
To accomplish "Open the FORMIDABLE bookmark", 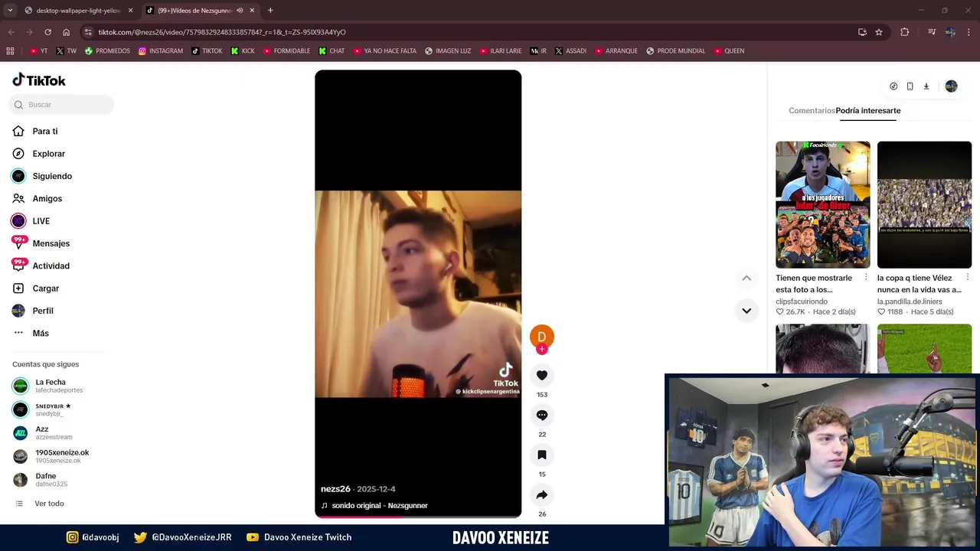I will [287, 51].
